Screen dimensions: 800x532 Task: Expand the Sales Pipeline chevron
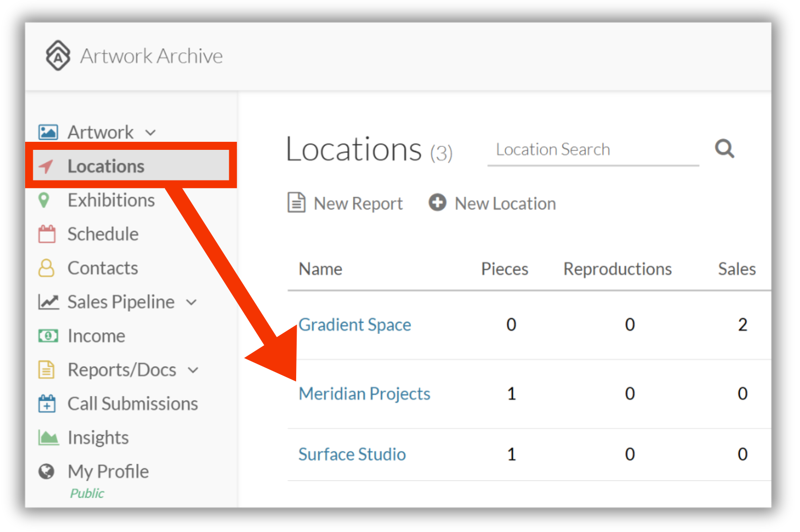pos(191,303)
